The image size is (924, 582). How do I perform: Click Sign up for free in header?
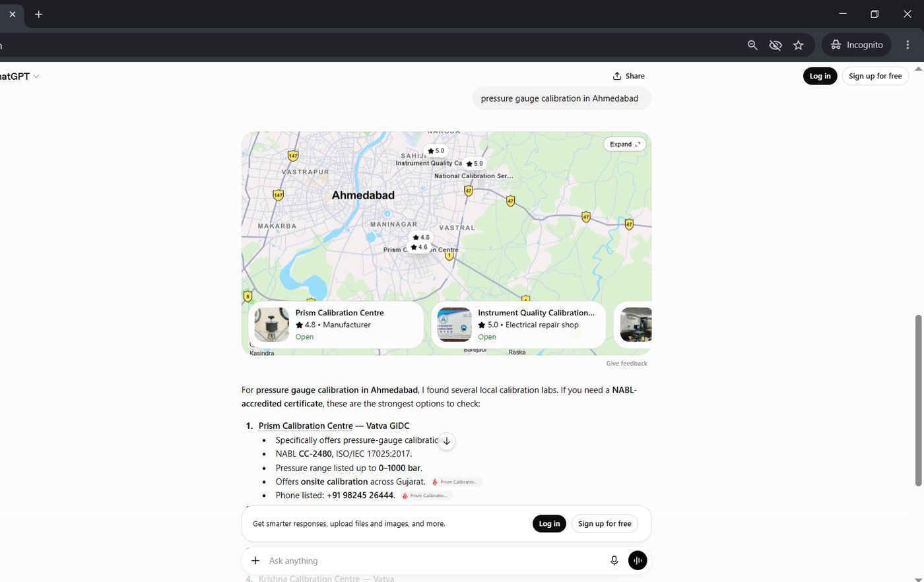click(875, 76)
